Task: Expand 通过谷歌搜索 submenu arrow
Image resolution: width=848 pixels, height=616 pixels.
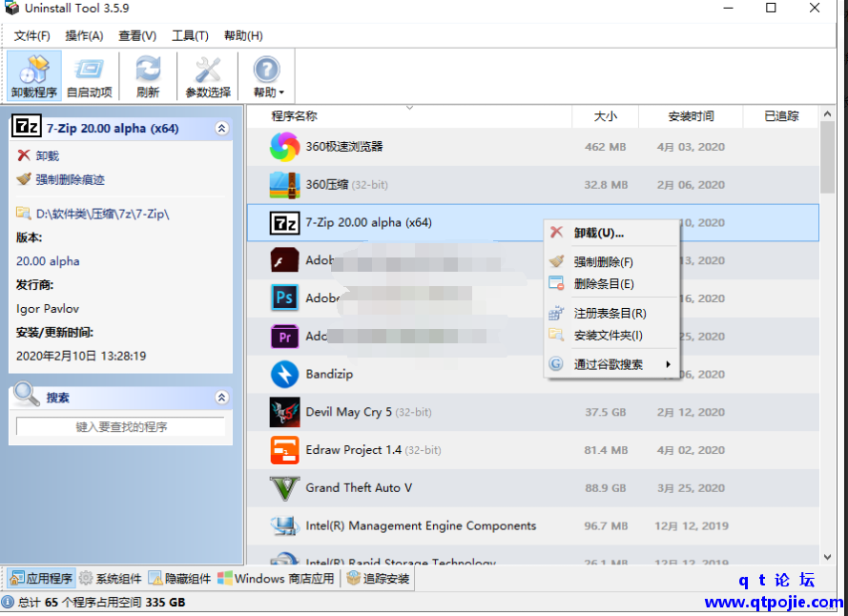Action: tap(668, 364)
